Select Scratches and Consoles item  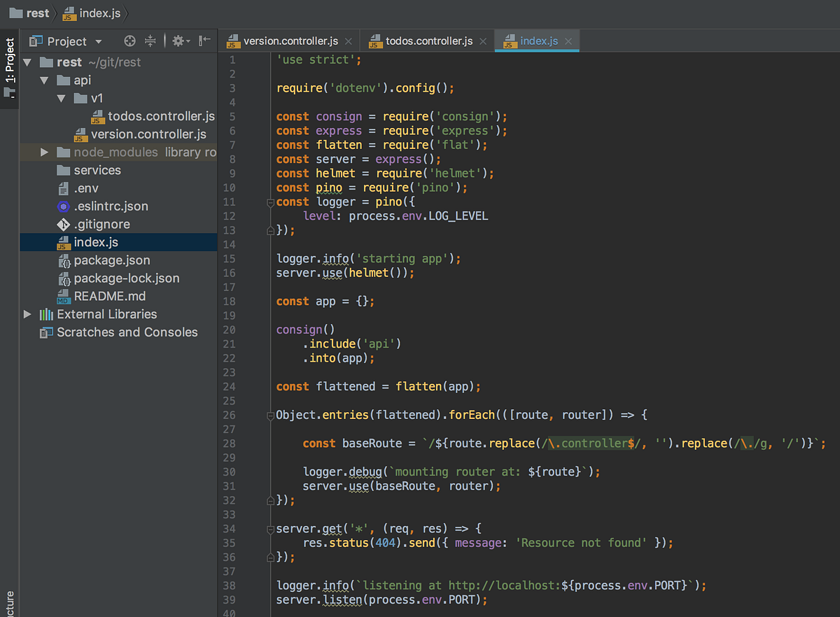(127, 332)
